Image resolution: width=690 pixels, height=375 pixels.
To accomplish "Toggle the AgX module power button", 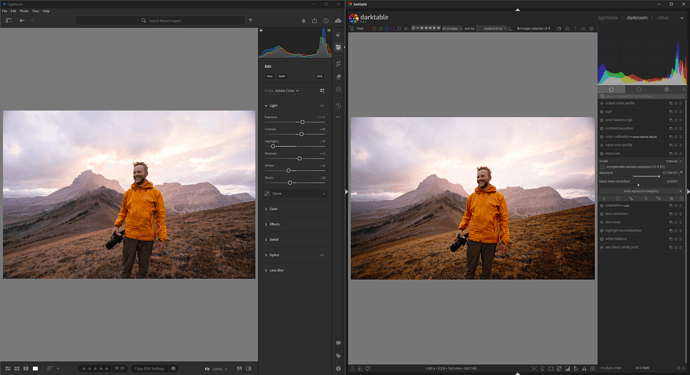I will point(602,112).
